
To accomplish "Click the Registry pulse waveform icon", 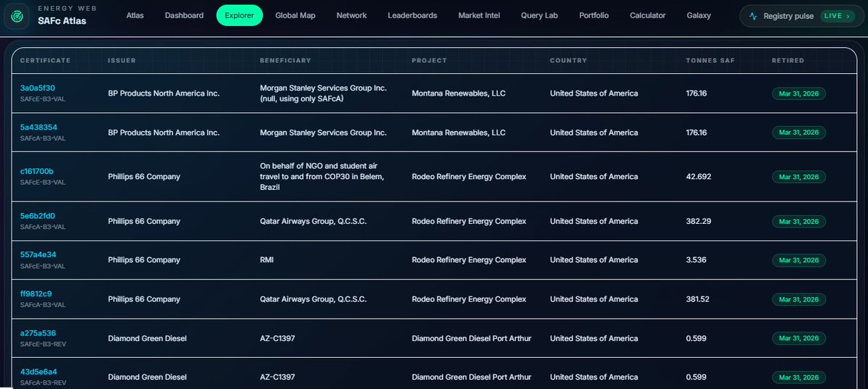I will click(x=753, y=16).
